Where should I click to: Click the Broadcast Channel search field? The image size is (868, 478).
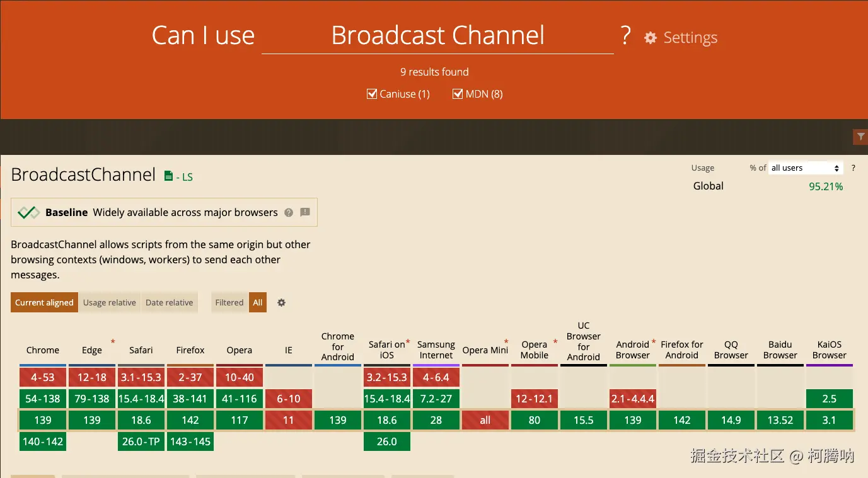pyautogui.click(x=437, y=36)
